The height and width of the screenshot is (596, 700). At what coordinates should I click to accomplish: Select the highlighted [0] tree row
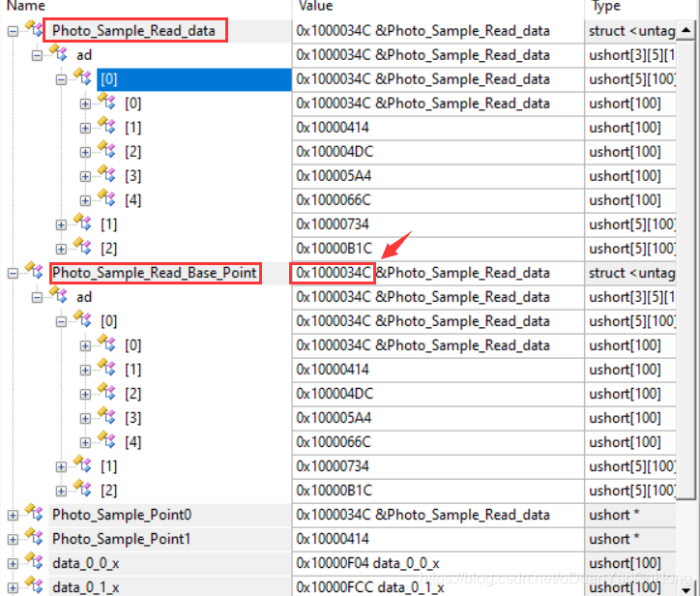coord(193,79)
